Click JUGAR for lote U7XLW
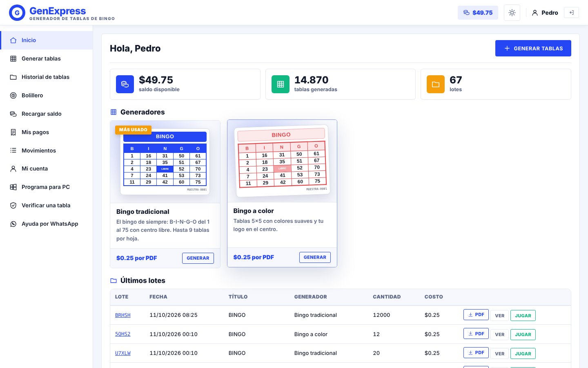The height and width of the screenshot is (368, 588). (x=523, y=354)
